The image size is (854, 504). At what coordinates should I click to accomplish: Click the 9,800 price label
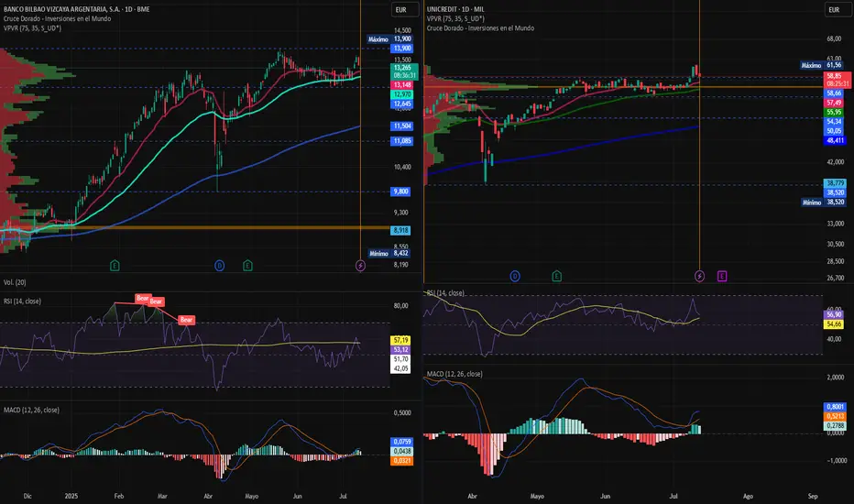pos(400,192)
